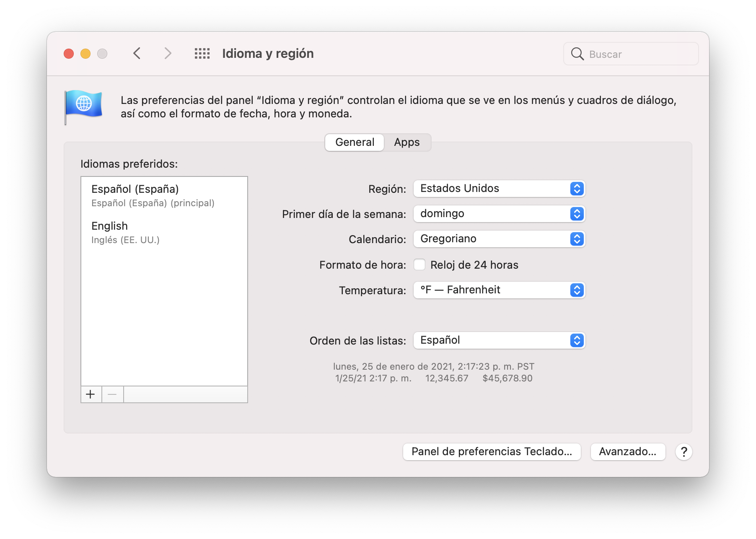Viewport: 756px width, 539px height.
Task: Click the Región: label
Action: coord(387,189)
